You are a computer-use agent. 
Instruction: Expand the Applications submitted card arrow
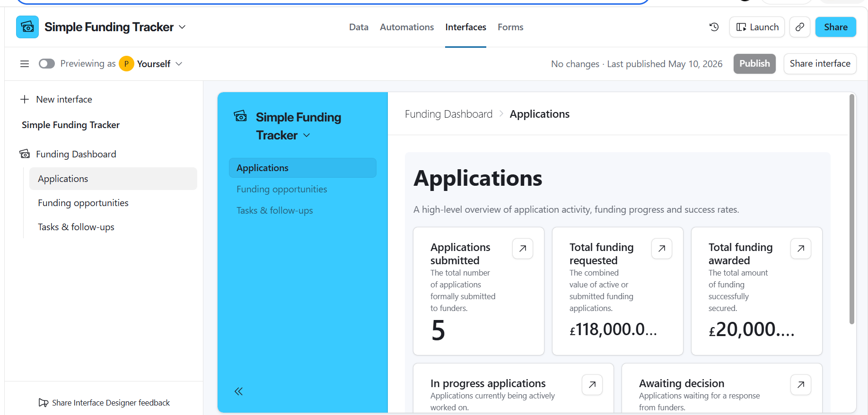[x=523, y=249]
